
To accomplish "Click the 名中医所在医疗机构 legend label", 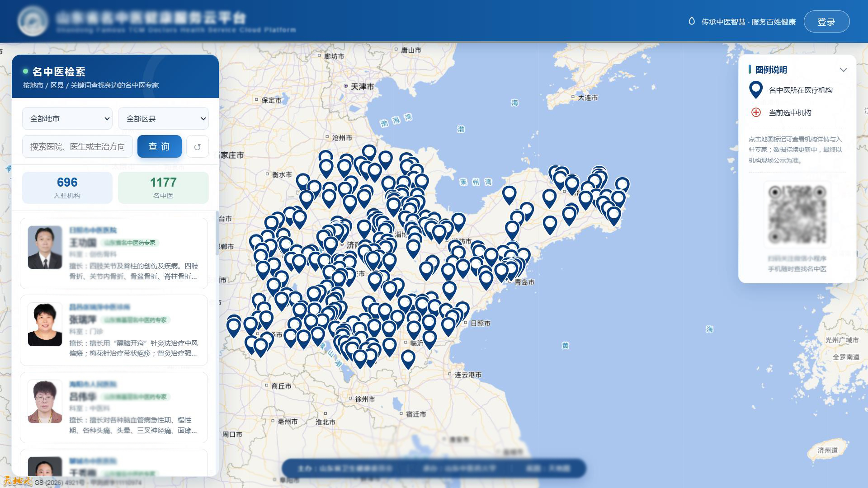I will tap(801, 90).
